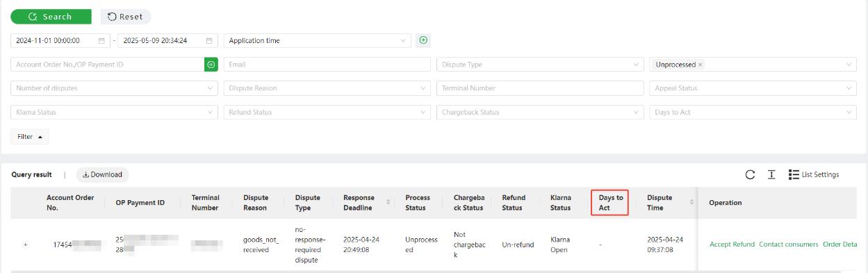The height and width of the screenshot is (273, 868).
Task: Focus the Email input field
Action: (327, 64)
